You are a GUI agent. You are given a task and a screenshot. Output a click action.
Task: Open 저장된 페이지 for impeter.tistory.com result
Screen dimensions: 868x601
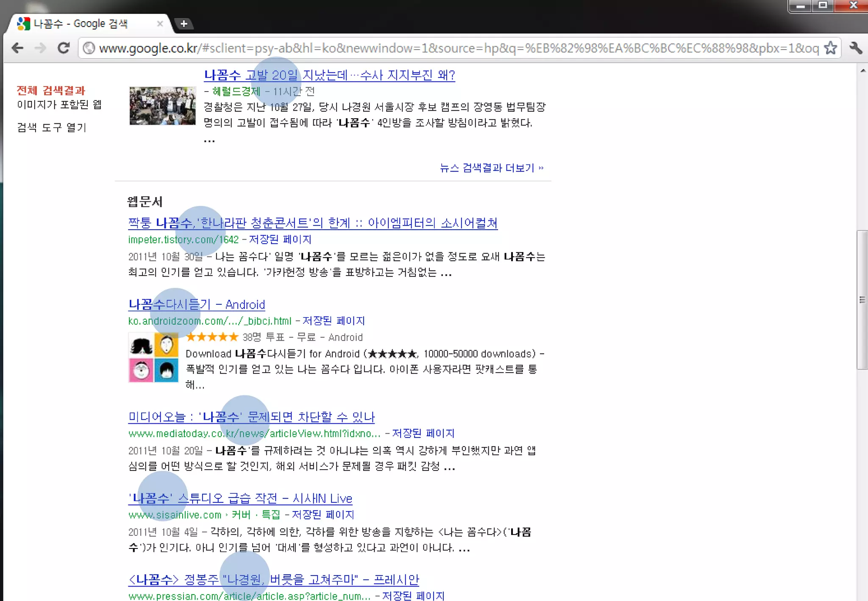(280, 239)
